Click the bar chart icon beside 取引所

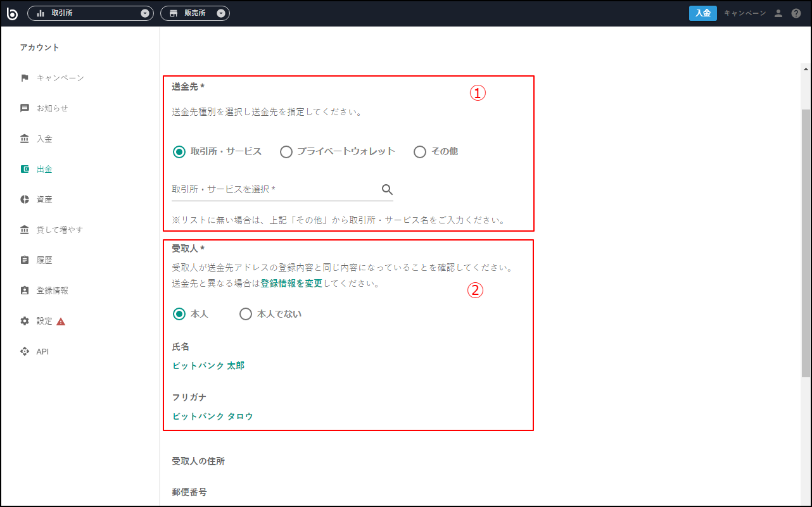(x=41, y=13)
